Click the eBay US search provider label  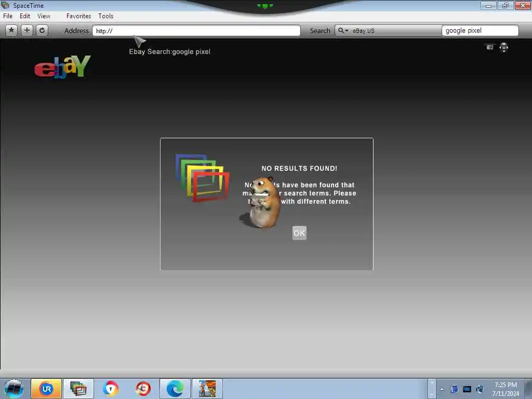(363, 31)
